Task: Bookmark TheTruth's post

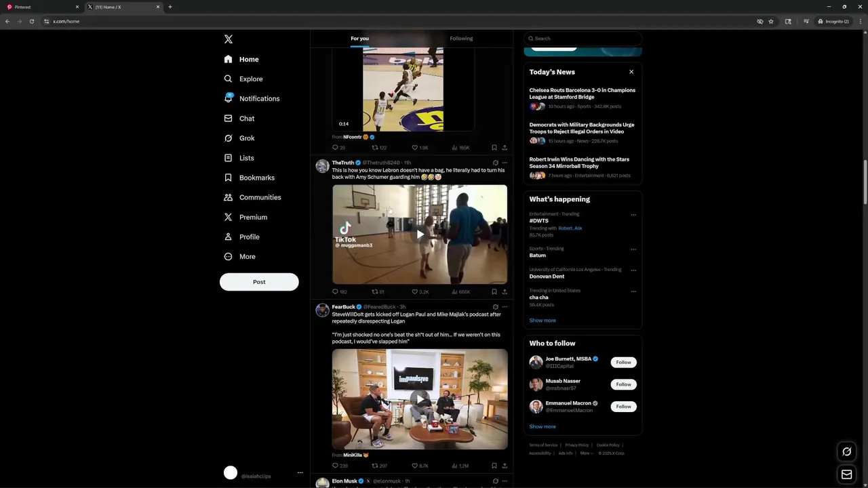Action: [494, 291]
